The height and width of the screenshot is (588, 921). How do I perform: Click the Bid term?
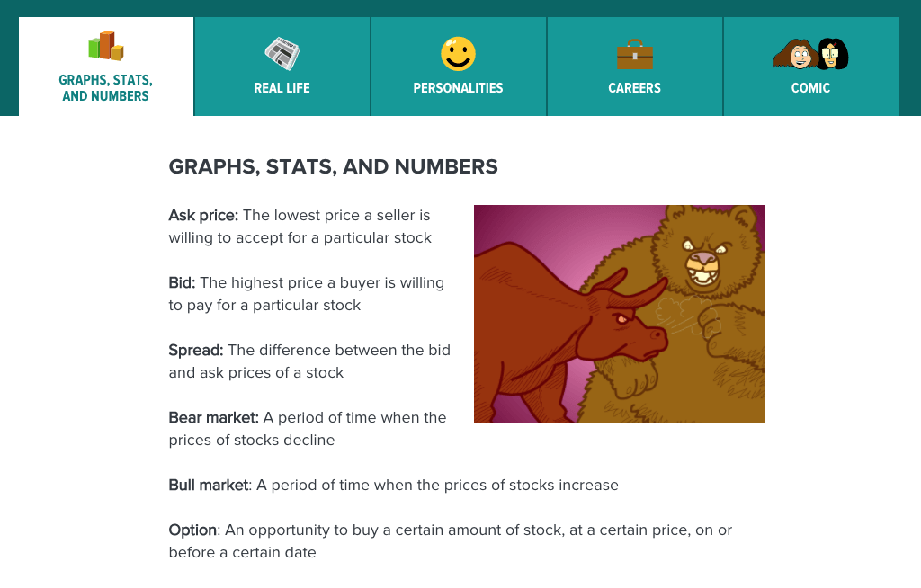tap(182, 283)
